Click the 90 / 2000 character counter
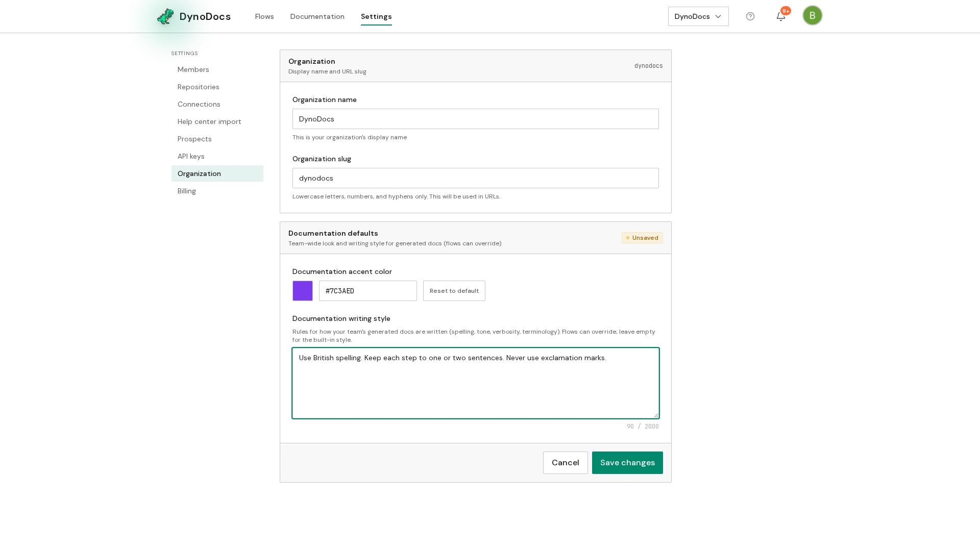 click(x=643, y=427)
